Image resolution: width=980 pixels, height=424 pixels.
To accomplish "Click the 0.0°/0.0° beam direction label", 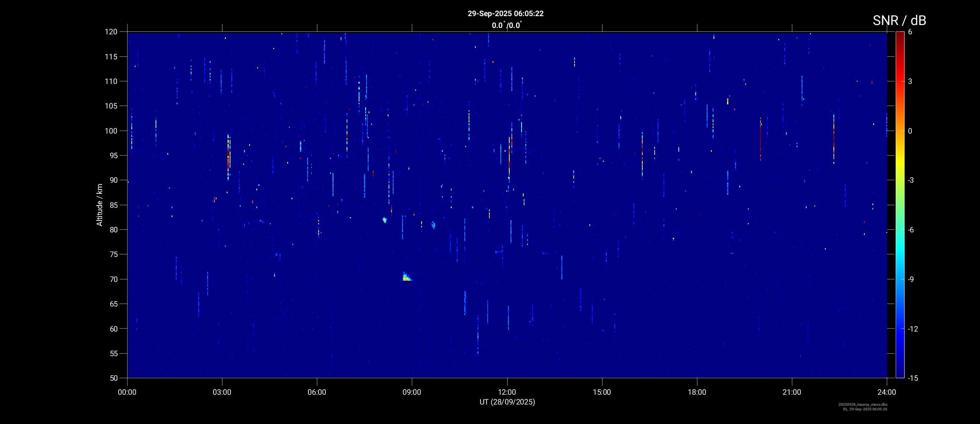I will point(506,25).
